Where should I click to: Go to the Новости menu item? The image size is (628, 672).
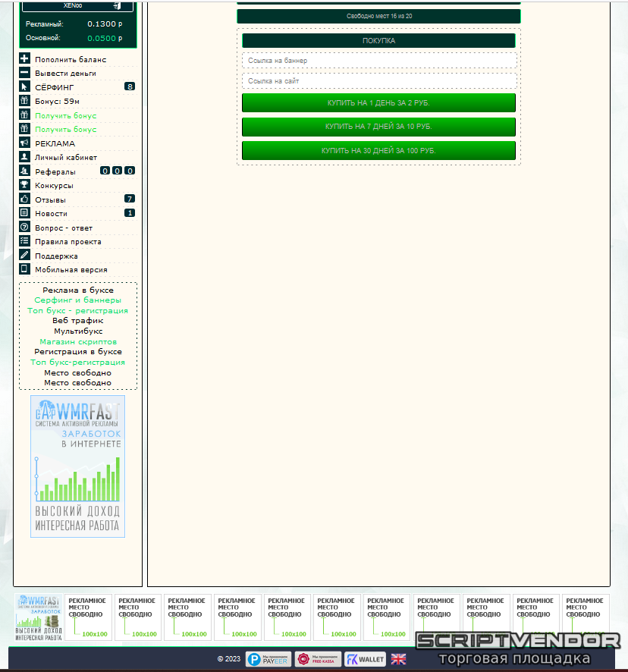(51, 214)
